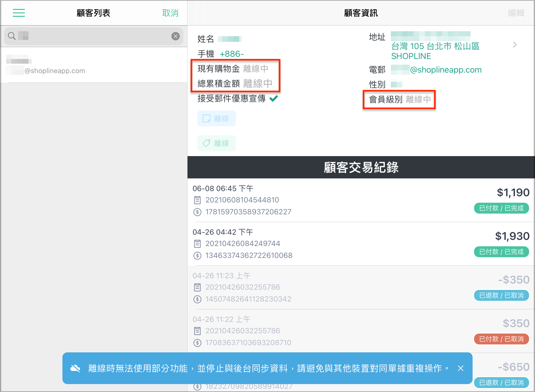This screenshot has width=535, height=392.
Task: Click amount $1,930
Action: pyautogui.click(x=512, y=236)
